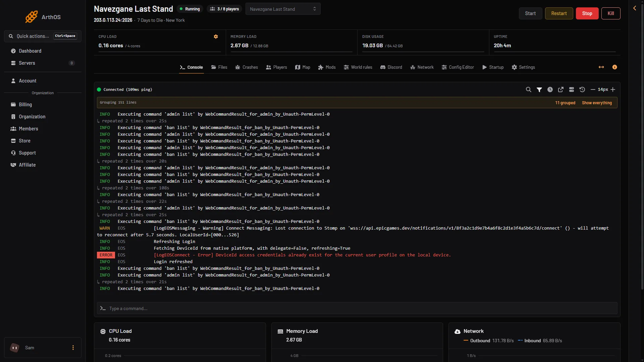Open console history icon
Image resolution: width=644 pixels, height=362 pixels.
[x=582, y=89]
